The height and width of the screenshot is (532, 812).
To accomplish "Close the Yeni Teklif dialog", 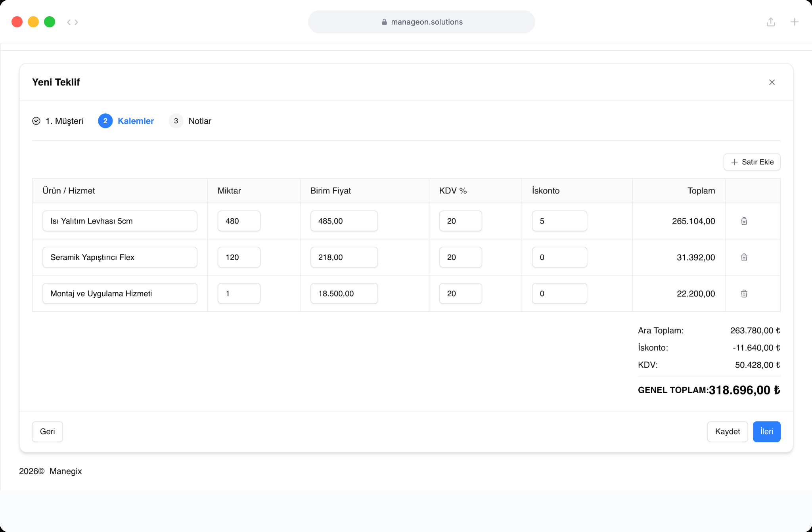I will click(x=772, y=82).
